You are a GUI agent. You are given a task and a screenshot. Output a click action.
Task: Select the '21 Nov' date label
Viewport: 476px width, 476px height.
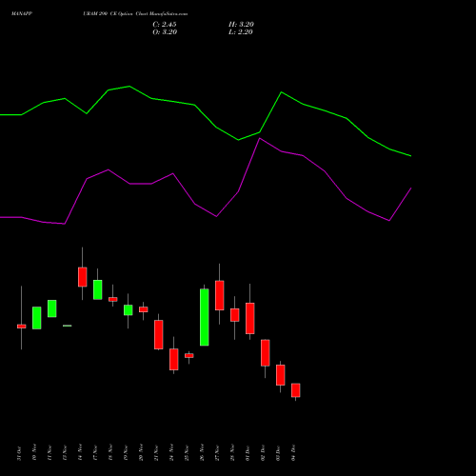[156, 452]
